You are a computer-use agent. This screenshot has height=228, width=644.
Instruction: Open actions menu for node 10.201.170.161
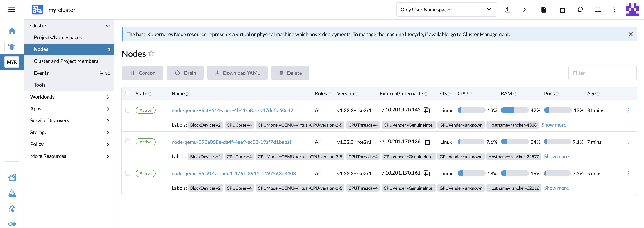pos(628,173)
